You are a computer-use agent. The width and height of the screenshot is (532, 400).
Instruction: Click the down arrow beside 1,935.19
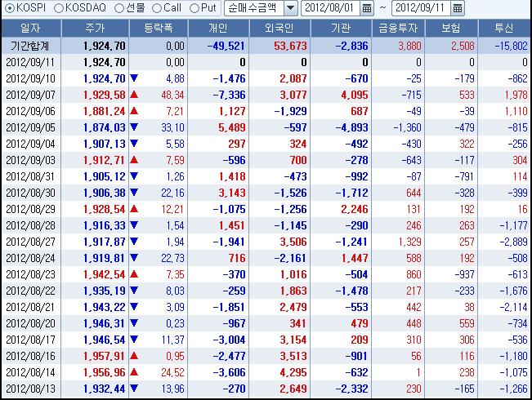[x=134, y=290]
